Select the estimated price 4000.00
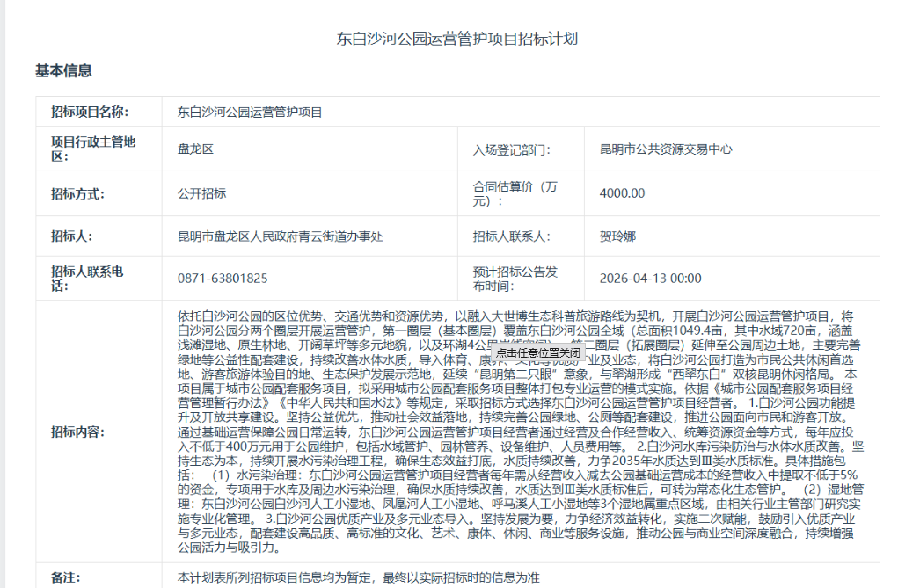The width and height of the screenshot is (898, 588). [622, 193]
